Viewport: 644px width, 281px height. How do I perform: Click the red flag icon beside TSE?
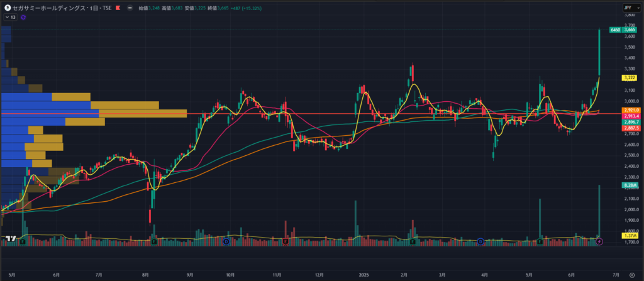click(118, 8)
